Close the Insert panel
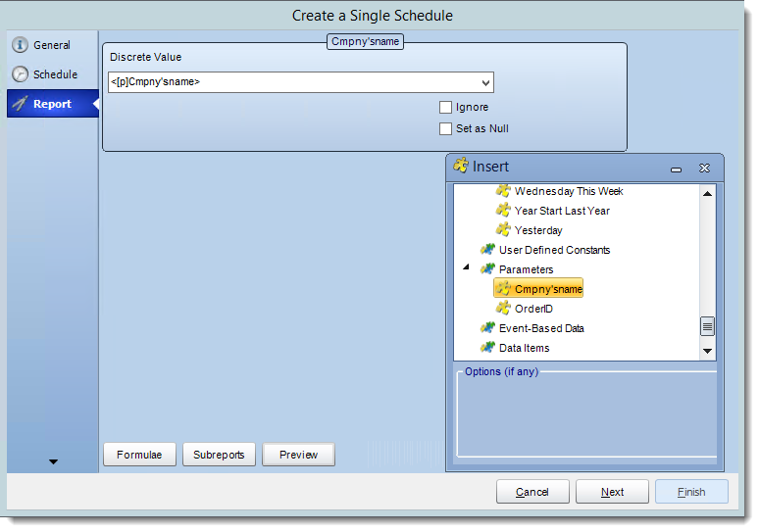 coord(704,168)
